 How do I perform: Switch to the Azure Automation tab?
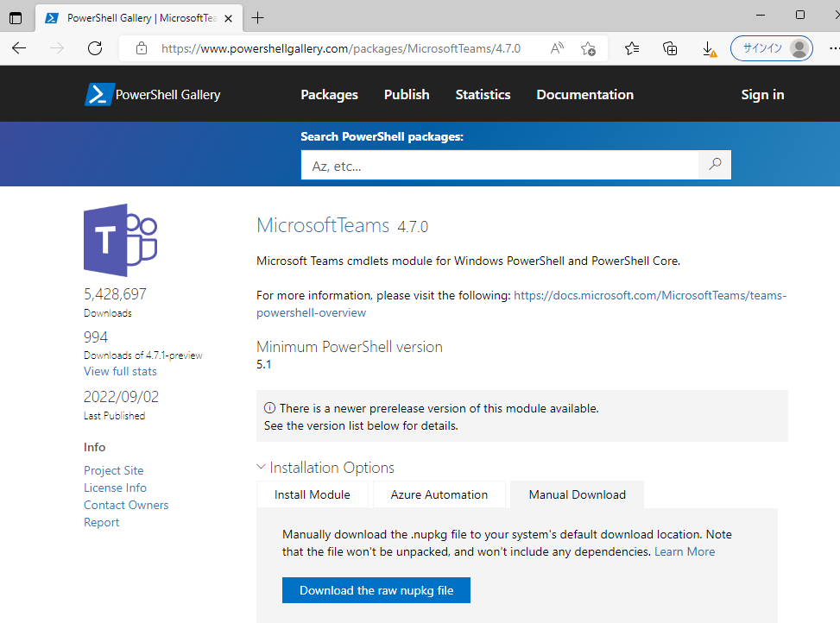(x=439, y=494)
